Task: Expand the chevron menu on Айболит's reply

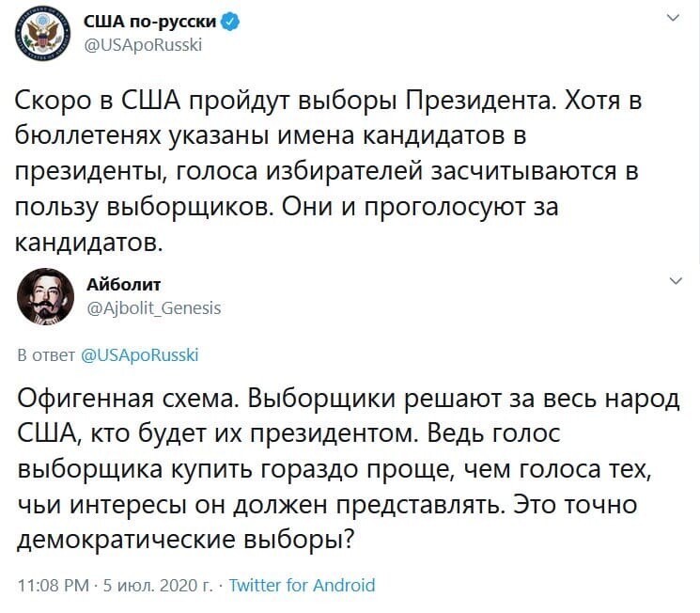Action: tap(677, 280)
